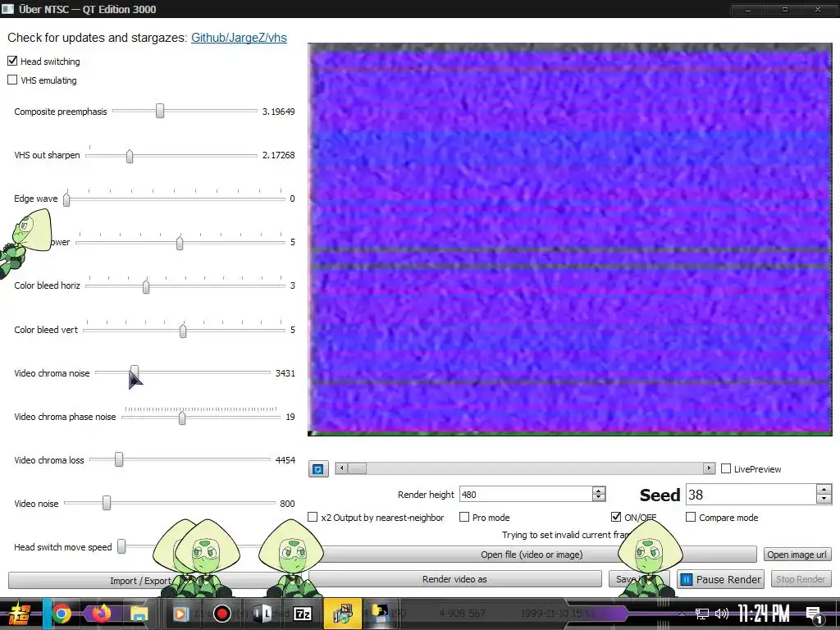Image resolution: width=840 pixels, height=630 pixels.
Task: Toggle the ON/OFF checkbox
Action: point(616,517)
